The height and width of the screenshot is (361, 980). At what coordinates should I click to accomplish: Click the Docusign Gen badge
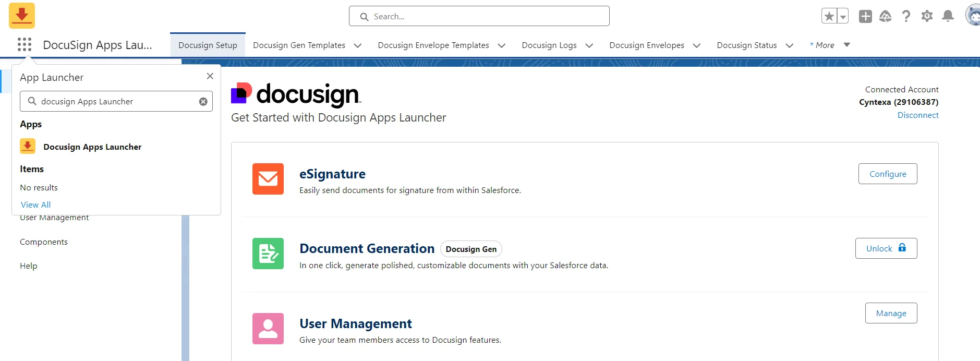coord(471,249)
